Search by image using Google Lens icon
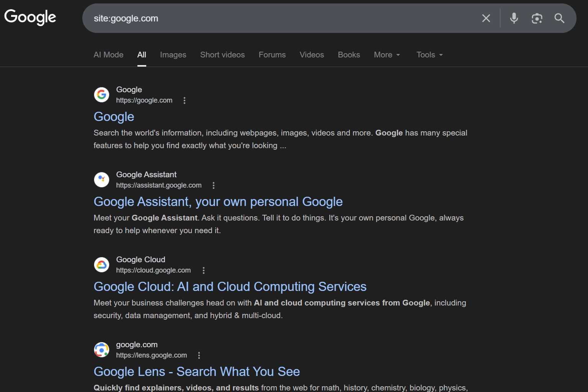588x392 pixels. point(537,18)
